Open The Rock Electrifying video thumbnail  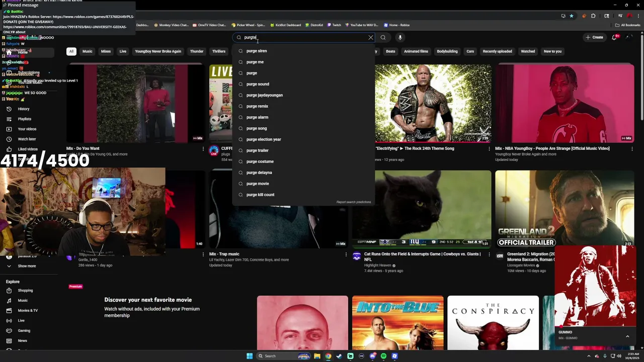click(433, 103)
